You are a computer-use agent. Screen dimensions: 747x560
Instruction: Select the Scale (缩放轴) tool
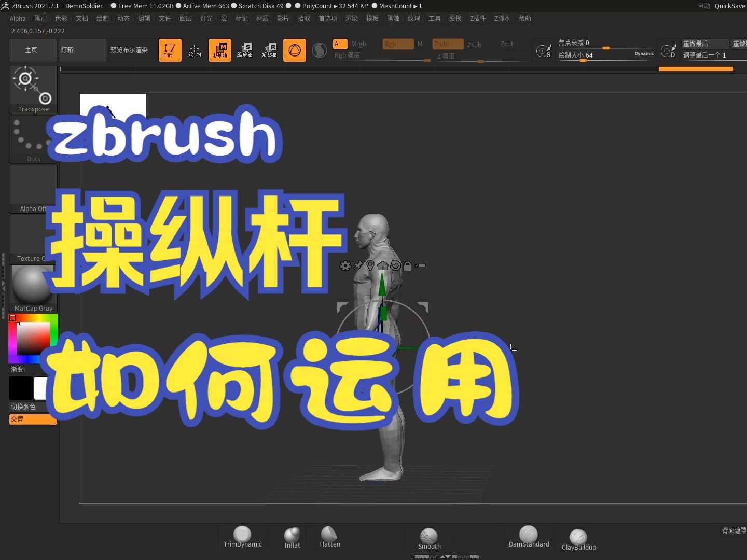pos(245,50)
